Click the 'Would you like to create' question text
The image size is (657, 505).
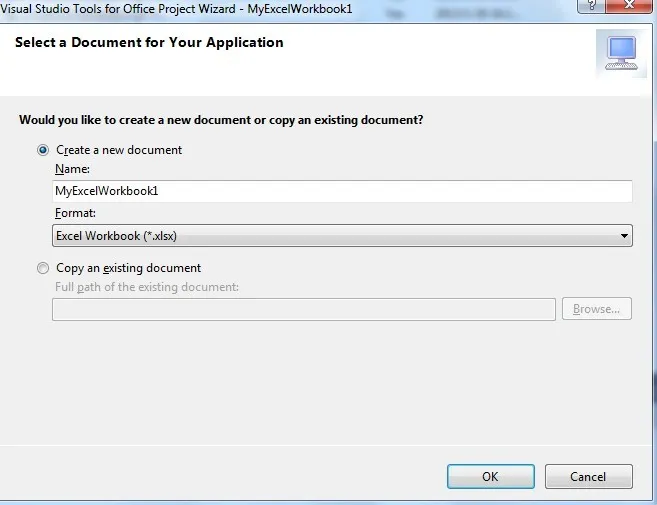click(x=221, y=120)
